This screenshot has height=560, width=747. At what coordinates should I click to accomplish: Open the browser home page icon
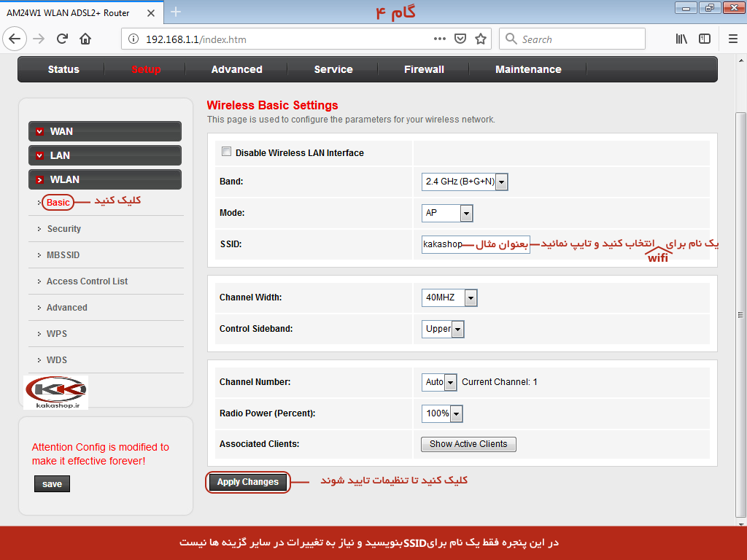pos(85,39)
